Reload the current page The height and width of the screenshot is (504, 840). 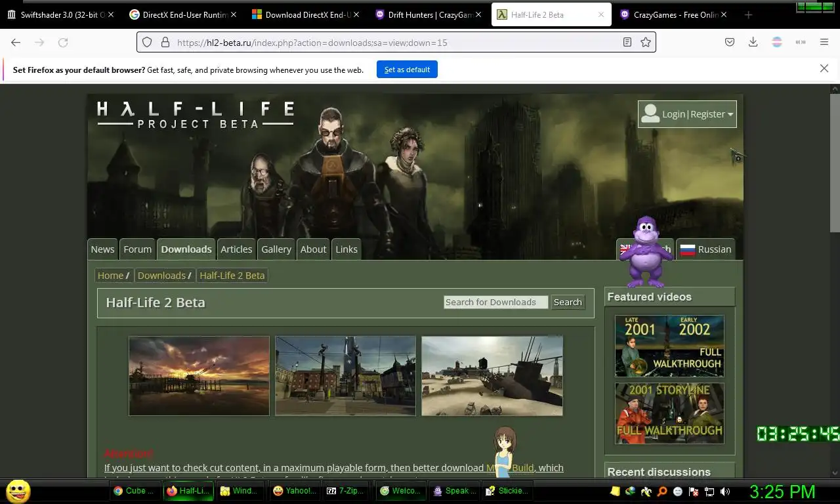(63, 42)
